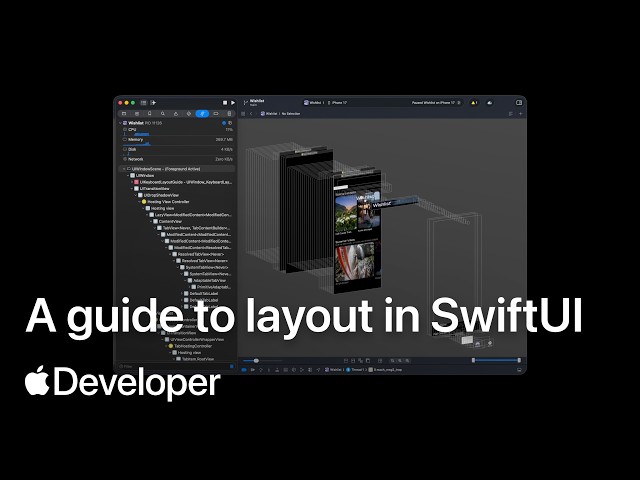Open the test navigator (diamond icon)
This screenshot has width=640, height=480.
coord(189,113)
